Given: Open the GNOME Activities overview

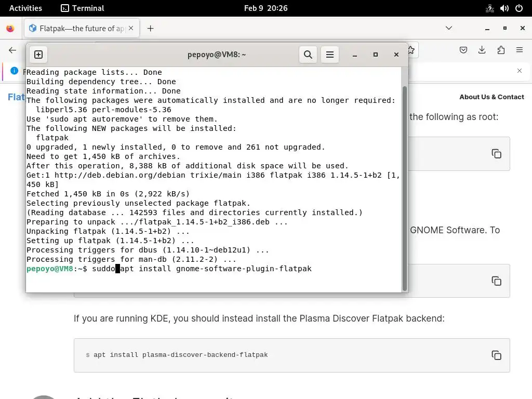Looking at the screenshot, I should point(25,8).
